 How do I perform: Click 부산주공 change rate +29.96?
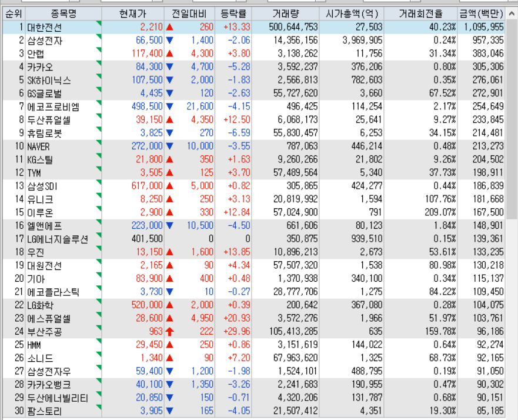coord(236,331)
